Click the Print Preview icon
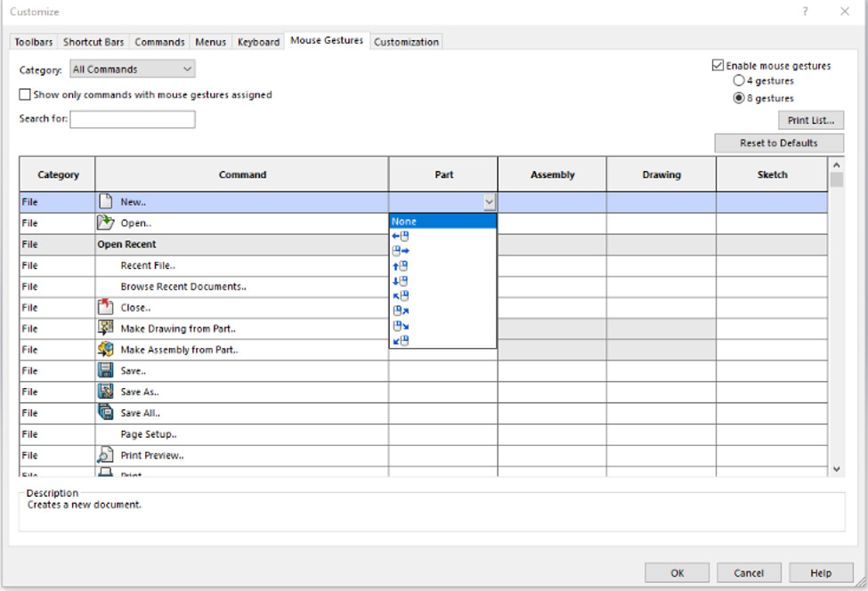The image size is (868, 591). coord(105,455)
